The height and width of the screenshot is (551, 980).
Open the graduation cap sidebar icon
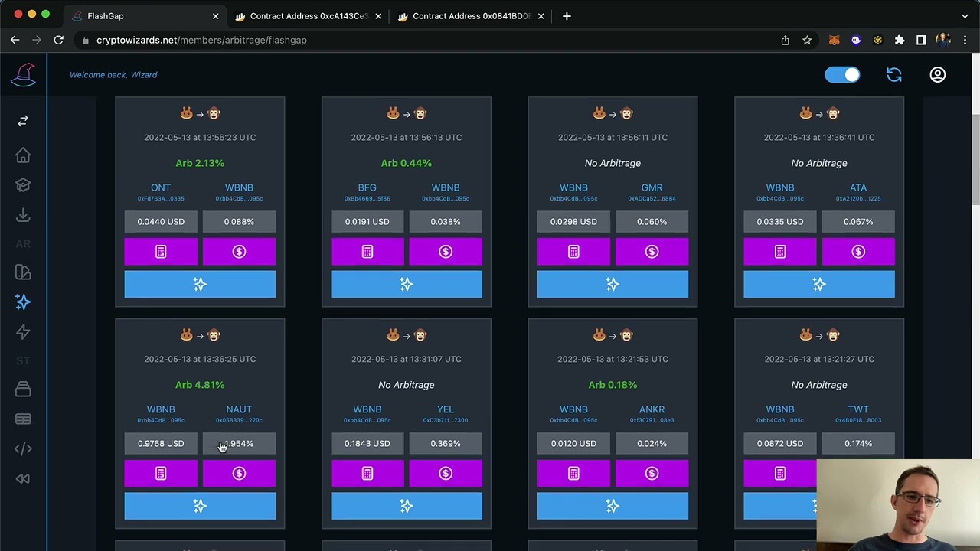[23, 185]
